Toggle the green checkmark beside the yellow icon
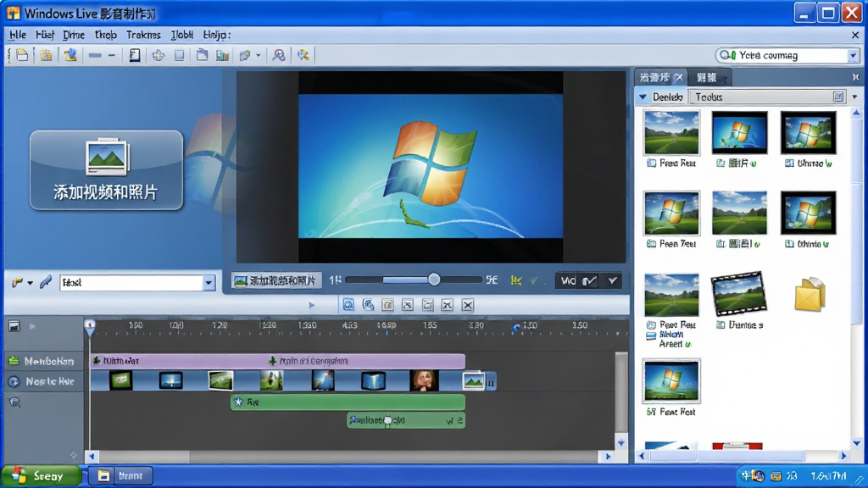Screen dimensions: 868x488 pos(534,281)
